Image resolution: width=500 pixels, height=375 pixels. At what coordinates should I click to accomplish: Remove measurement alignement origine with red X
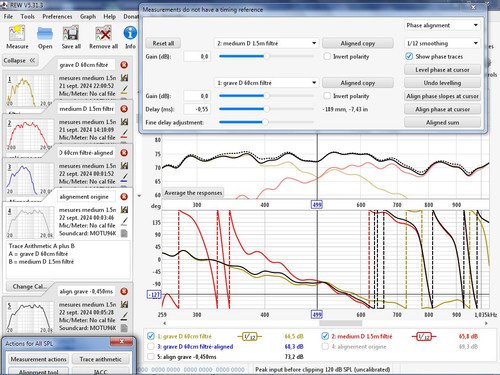click(124, 197)
